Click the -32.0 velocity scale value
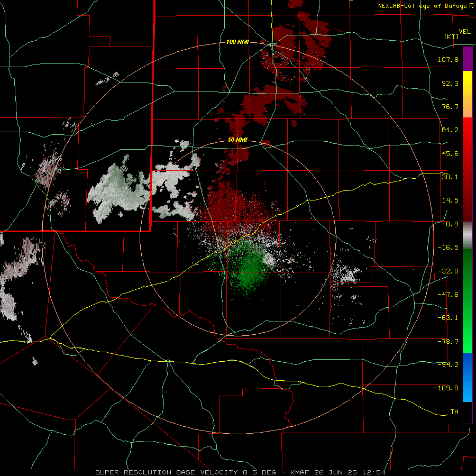The height and width of the screenshot is (476, 476). pyautogui.click(x=448, y=271)
